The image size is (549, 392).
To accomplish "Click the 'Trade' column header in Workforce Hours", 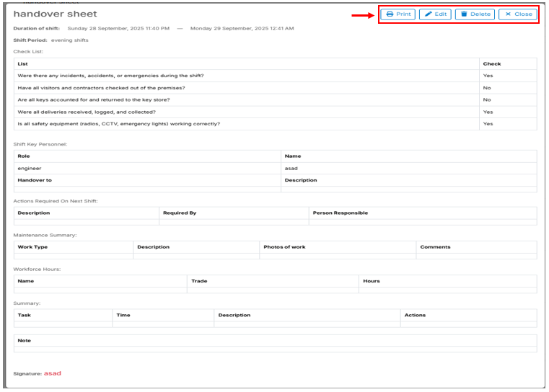I will [199, 281].
